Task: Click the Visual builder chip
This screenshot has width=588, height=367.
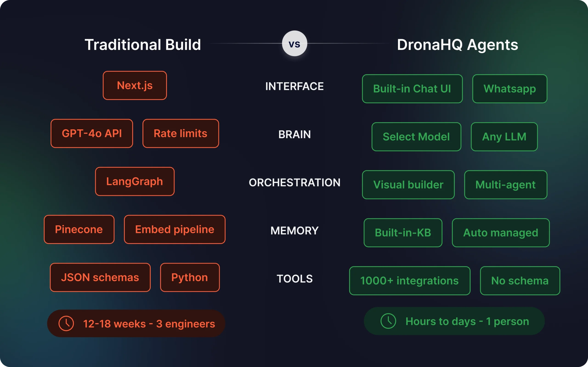Action: (x=408, y=185)
